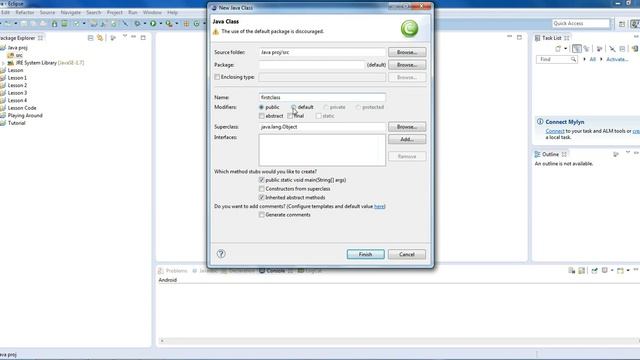Open the Package Explorer focus task icon
This screenshot has height=360, width=640.
(113, 38)
